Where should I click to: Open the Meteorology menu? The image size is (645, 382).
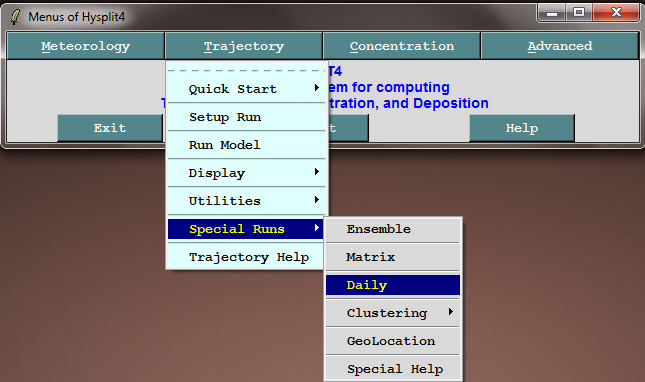pos(86,46)
